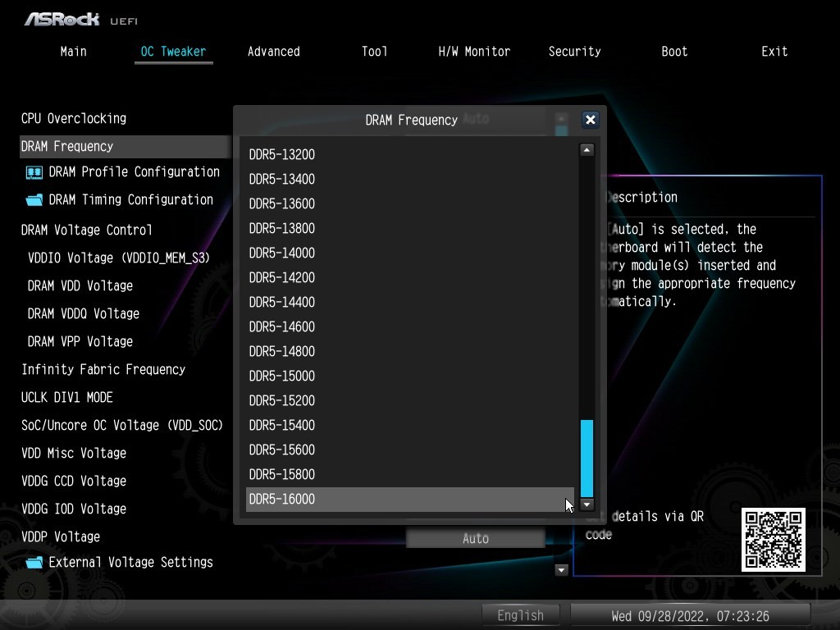Click the date and time display

(x=690, y=615)
